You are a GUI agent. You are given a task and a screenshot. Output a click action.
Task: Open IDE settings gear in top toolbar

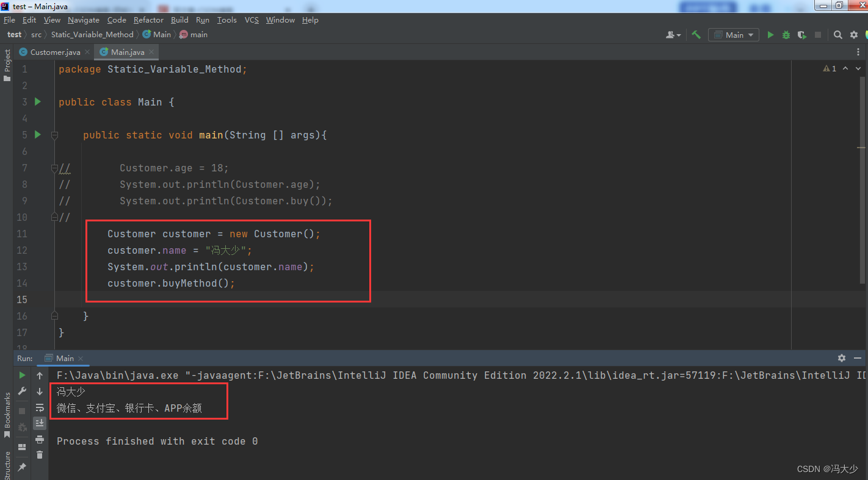pos(854,35)
